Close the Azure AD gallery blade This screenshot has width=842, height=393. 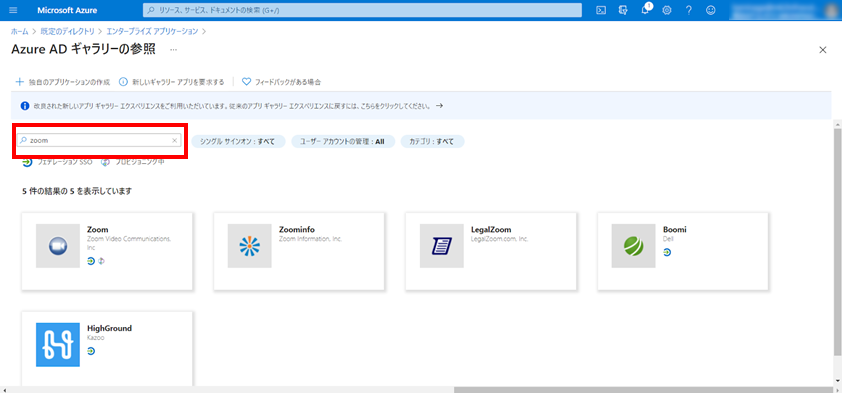click(x=822, y=50)
